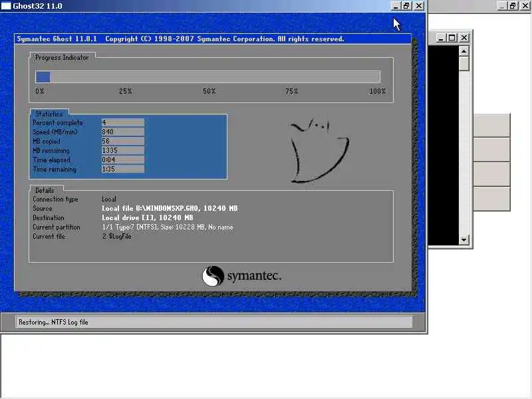Viewport: 532px width, 399px height.
Task: Restore the rear background window
Action: pyautogui.click(x=513, y=6)
